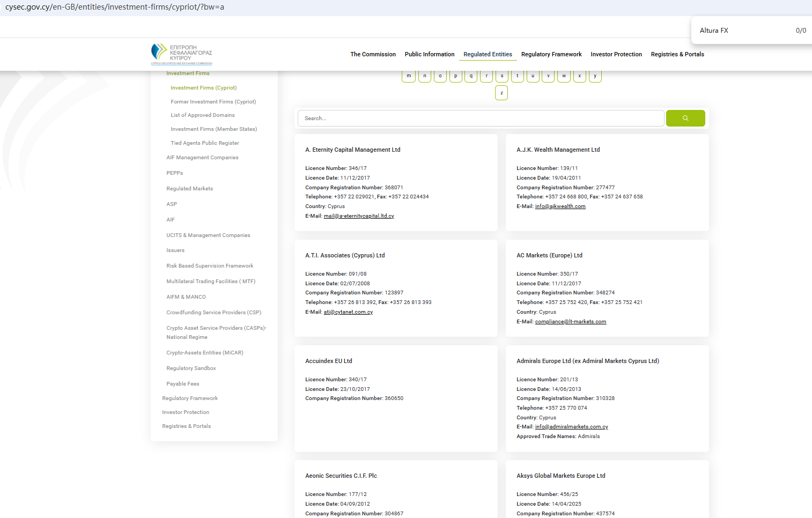Open Former Investment Firms (Cypriot) link
812x518 pixels.
click(x=213, y=102)
